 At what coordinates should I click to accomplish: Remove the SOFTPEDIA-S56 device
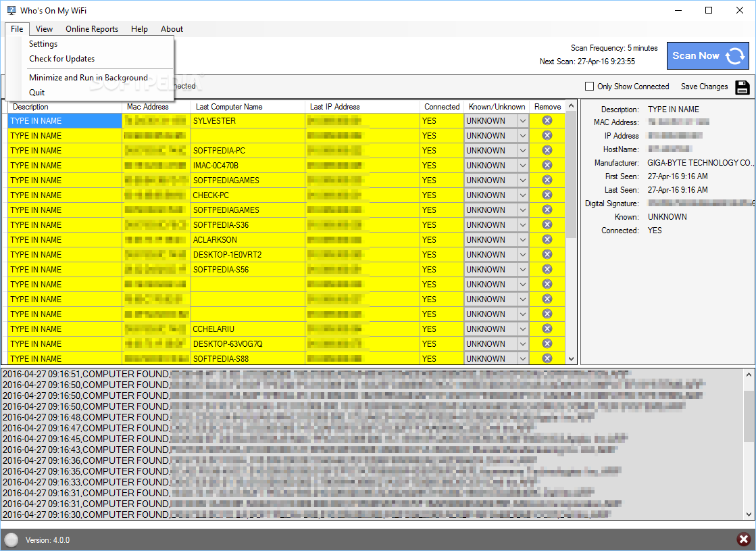(x=547, y=269)
